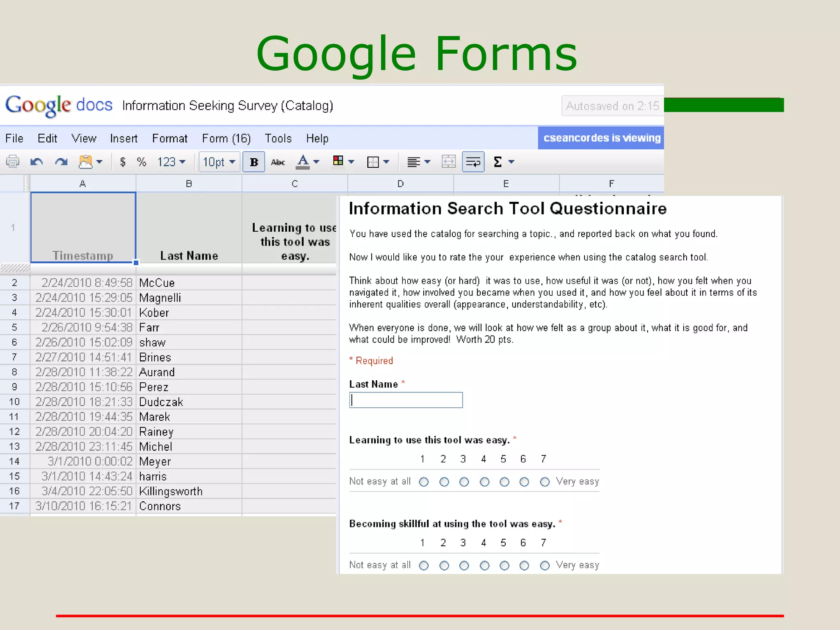Click the horizontal align icon
The width and height of the screenshot is (840, 630).
[413, 162]
